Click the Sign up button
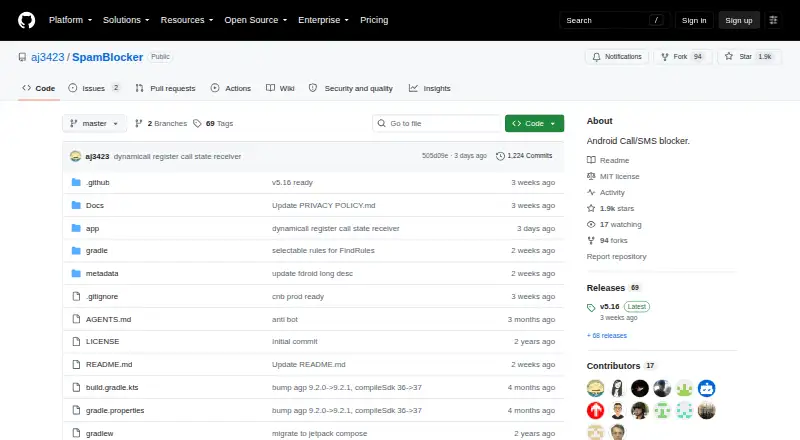800x440 pixels. [x=739, y=20]
